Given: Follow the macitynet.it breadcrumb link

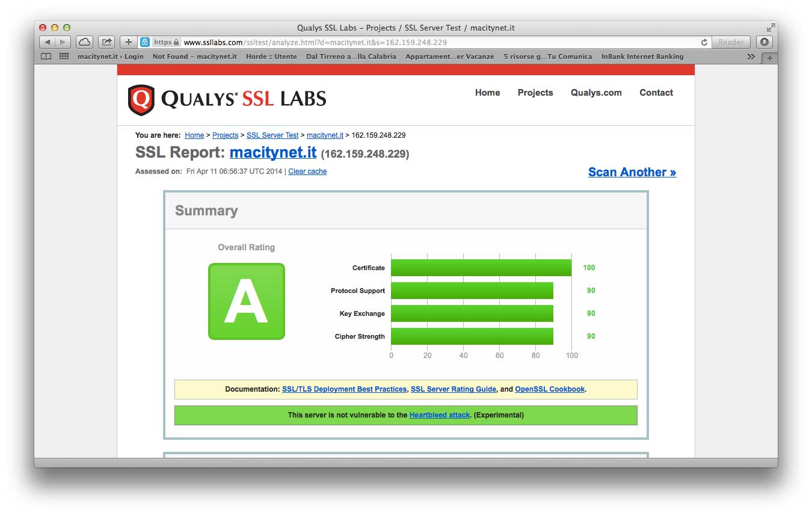Looking at the screenshot, I should (x=325, y=135).
